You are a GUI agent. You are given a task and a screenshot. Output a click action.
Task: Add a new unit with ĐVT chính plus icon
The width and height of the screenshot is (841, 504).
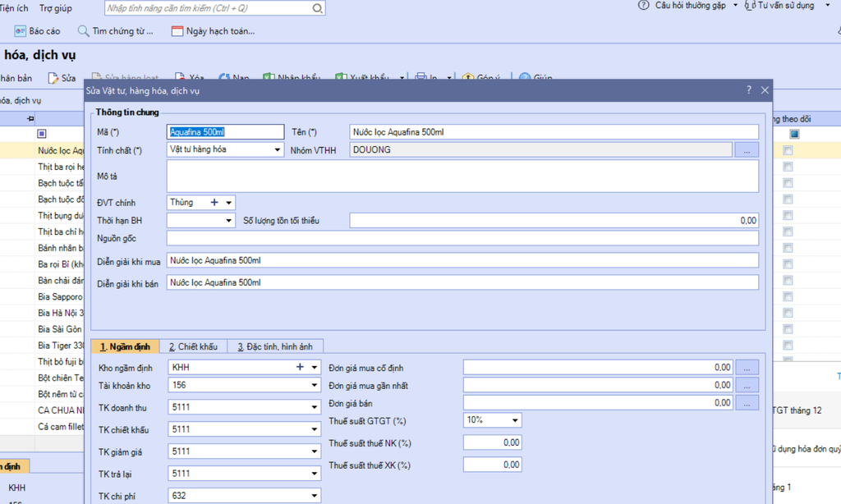214,202
